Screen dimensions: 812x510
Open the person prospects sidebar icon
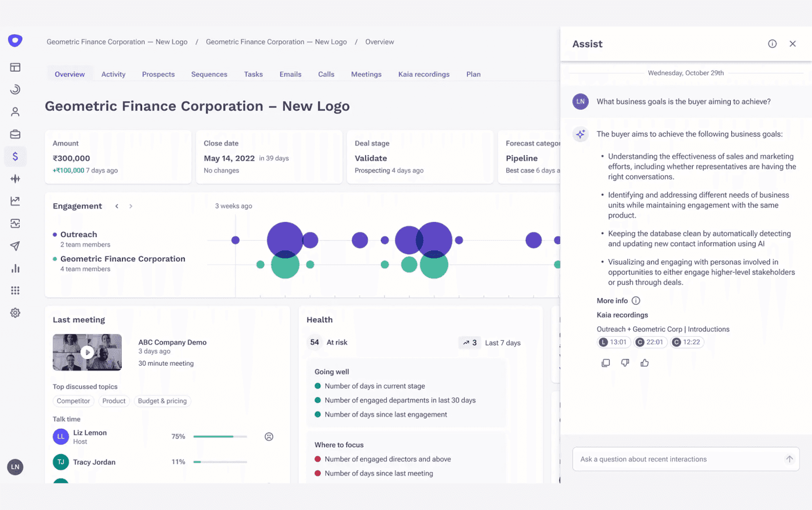point(15,112)
